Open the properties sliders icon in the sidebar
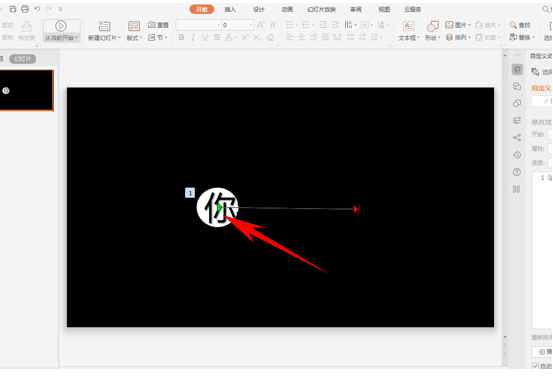 tap(517, 120)
